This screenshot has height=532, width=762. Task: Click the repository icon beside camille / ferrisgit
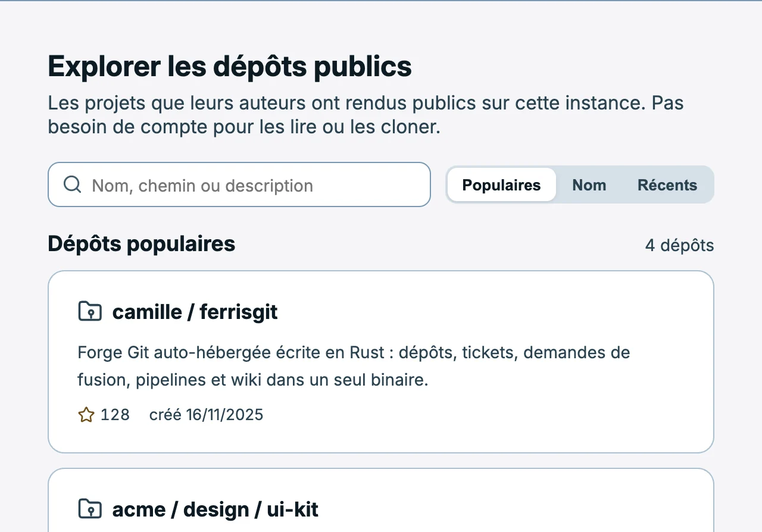coord(90,311)
